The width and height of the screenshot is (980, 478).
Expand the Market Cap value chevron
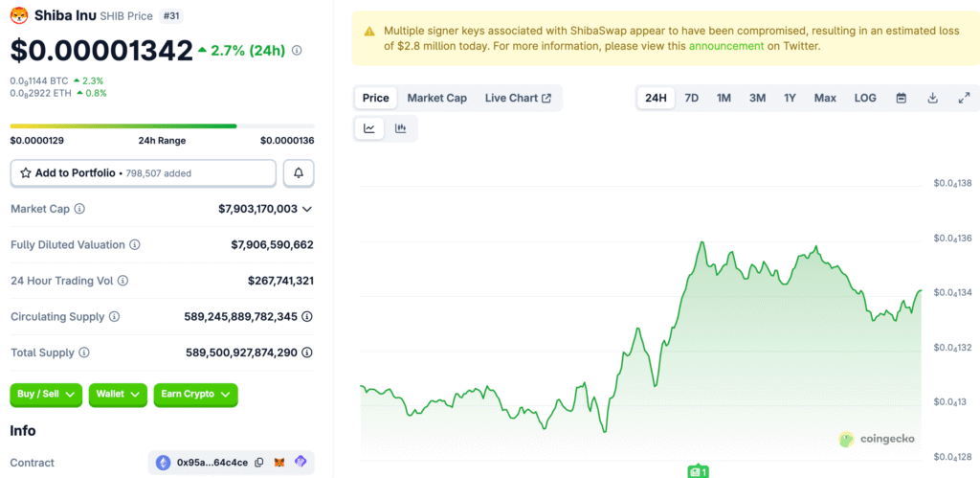pos(307,210)
